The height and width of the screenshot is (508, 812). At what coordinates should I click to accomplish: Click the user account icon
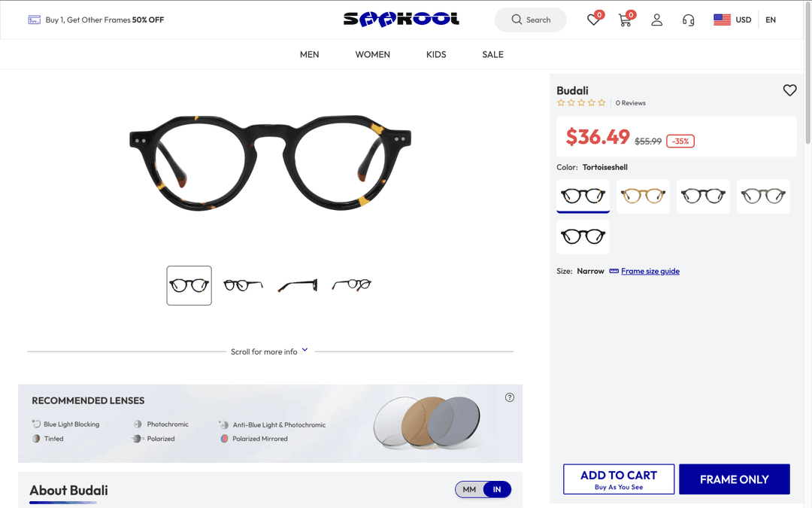click(x=656, y=20)
